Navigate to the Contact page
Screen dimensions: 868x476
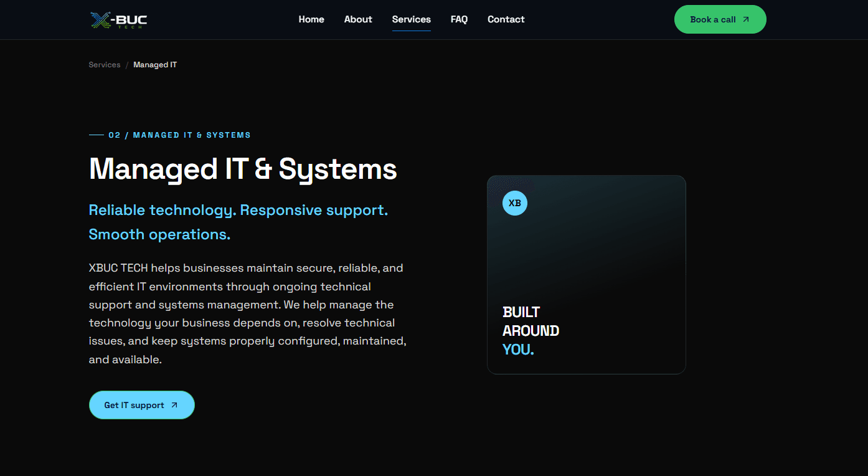pyautogui.click(x=506, y=19)
